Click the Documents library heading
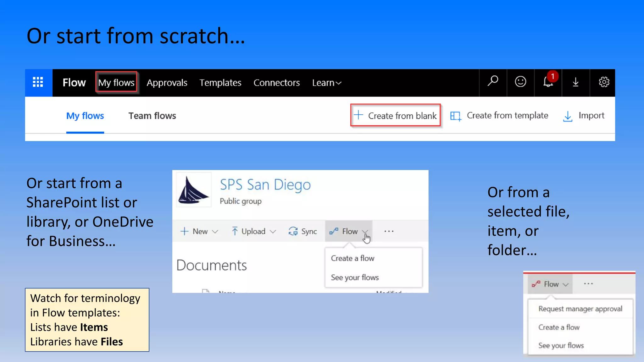Viewport: 644px width, 362px height. (x=212, y=266)
